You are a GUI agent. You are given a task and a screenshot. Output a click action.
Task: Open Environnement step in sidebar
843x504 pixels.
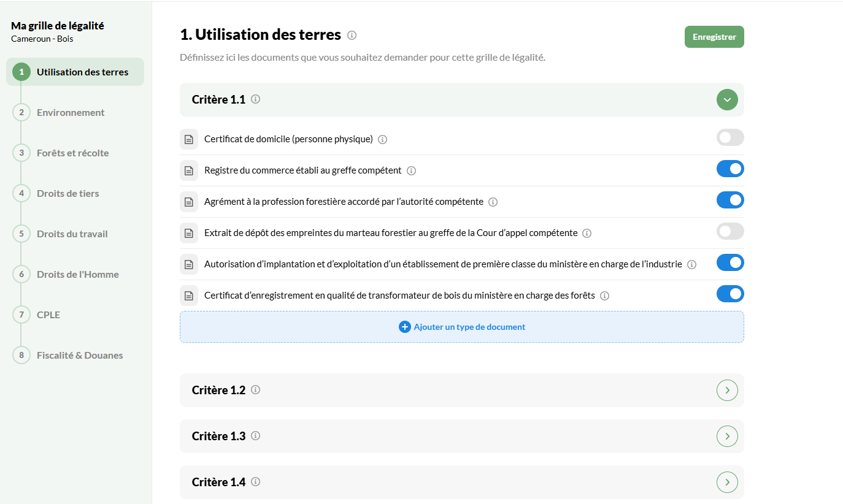pos(71,113)
